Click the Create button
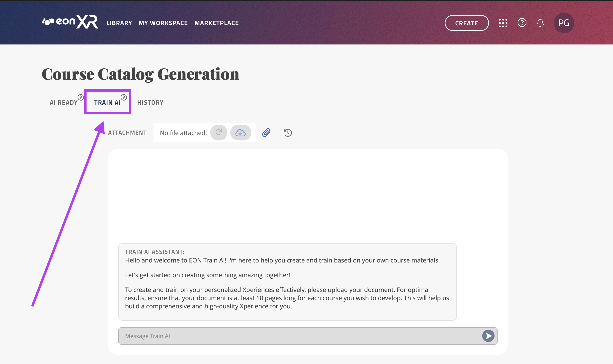 [467, 23]
